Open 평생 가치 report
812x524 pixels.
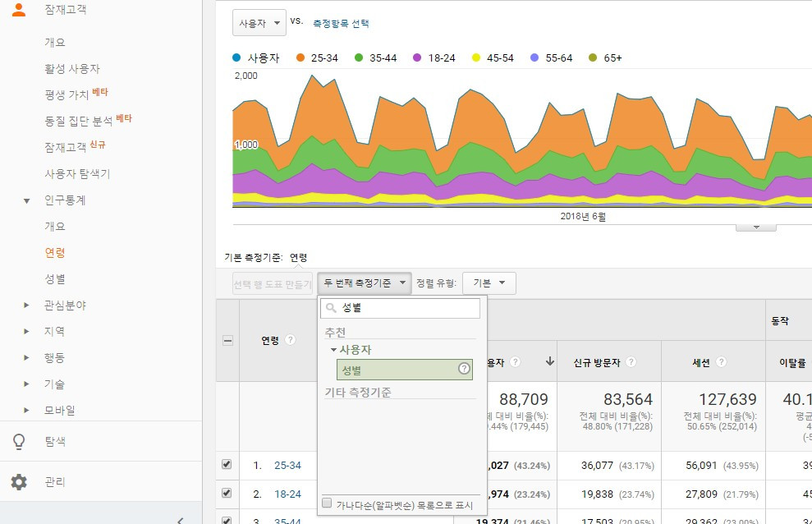click(67, 95)
